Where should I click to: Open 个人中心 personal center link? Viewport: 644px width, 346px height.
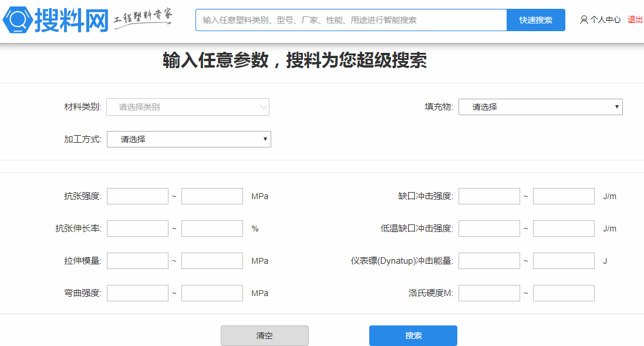click(605, 19)
